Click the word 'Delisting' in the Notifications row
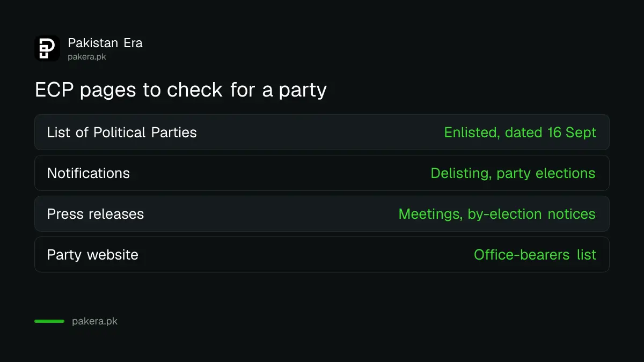This screenshot has height=362, width=644. pos(461,173)
